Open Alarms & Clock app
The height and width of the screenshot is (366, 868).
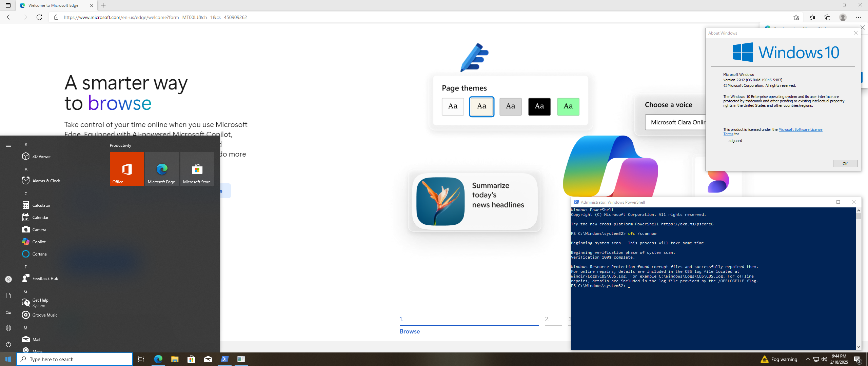tap(61, 181)
